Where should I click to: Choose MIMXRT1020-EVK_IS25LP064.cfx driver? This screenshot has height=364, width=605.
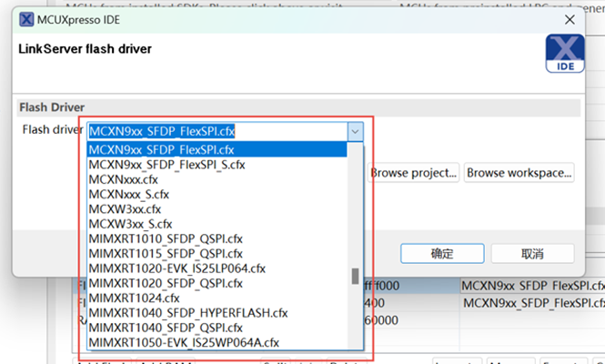[x=217, y=268]
